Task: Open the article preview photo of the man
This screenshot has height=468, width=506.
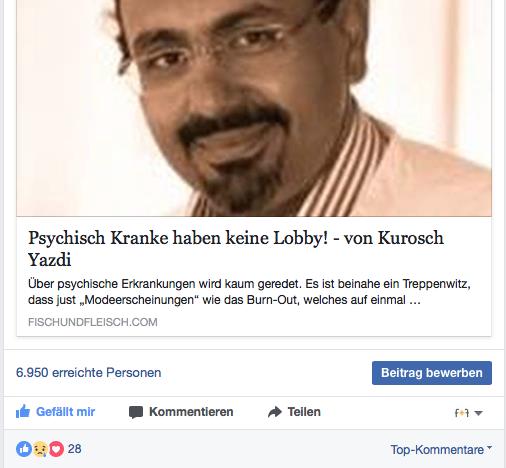Action: [x=254, y=108]
